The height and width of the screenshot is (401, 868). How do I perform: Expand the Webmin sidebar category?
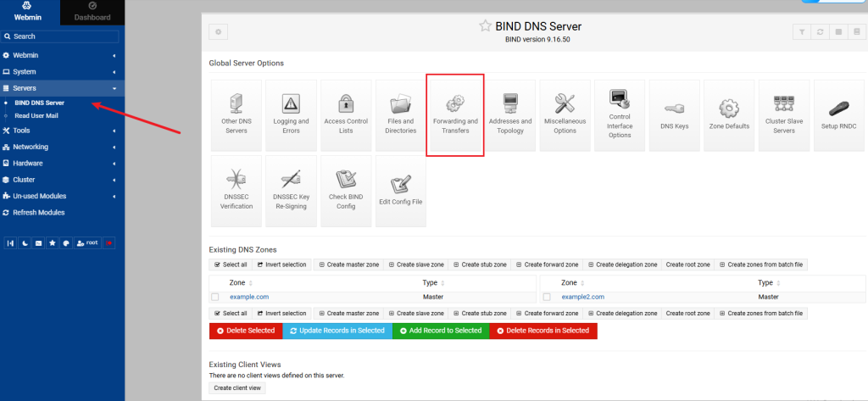coord(62,55)
